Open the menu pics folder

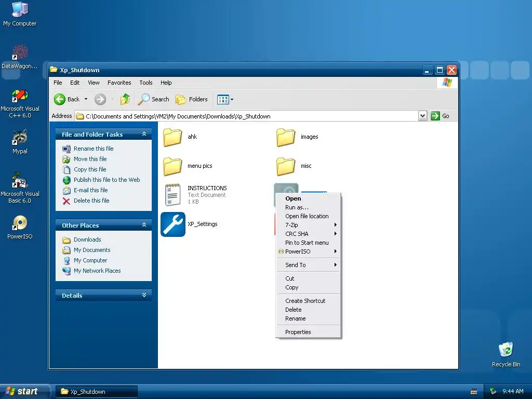point(173,166)
